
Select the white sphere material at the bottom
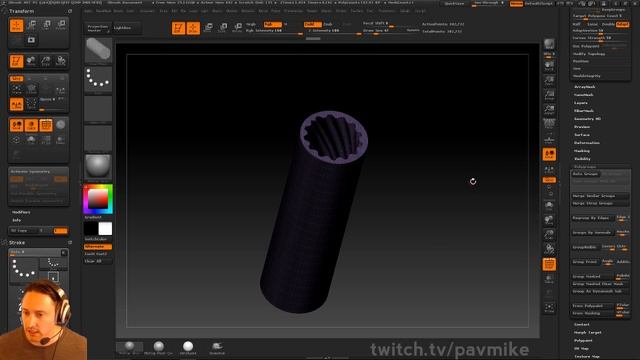(188, 347)
